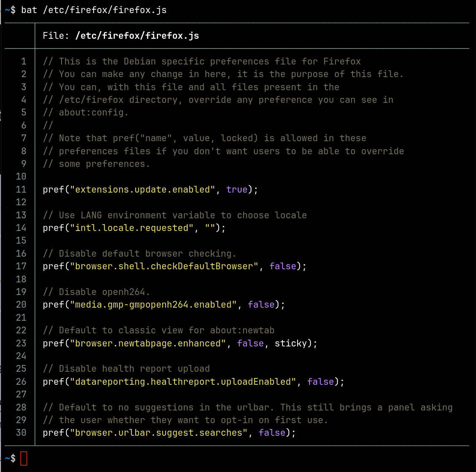Image resolution: width=476 pixels, height=472 pixels.
Task: Click line number 26 in the gutter
Action: 21,382
